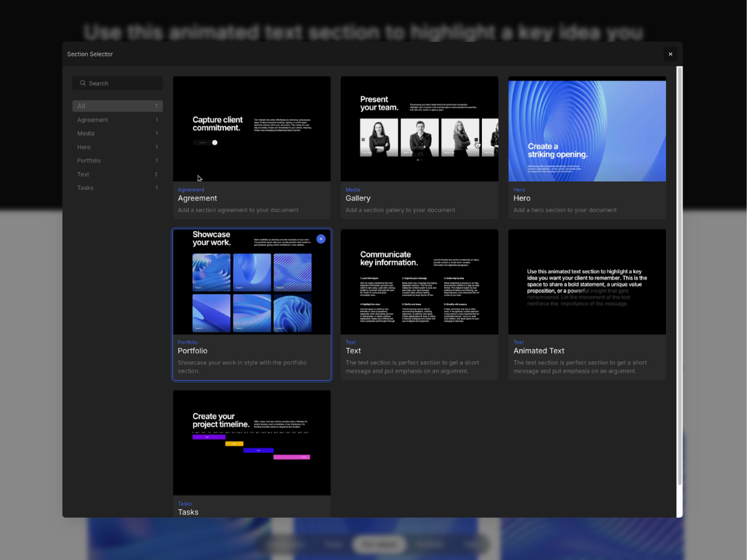747x560 pixels.
Task: Click the Gallery title label
Action: tap(358, 198)
